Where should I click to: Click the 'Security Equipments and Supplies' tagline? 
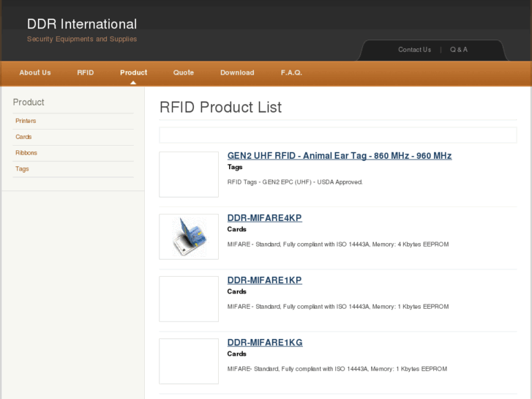[x=82, y=39]
